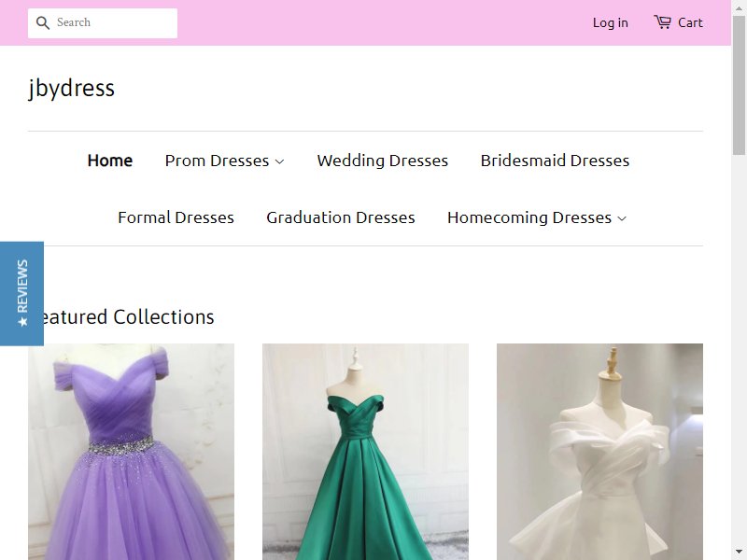Image resolution: width=747 pixels, height=560 pixels.
Task: Focus the Search input field
Action: pyautogui.click(x=103, y=22)
